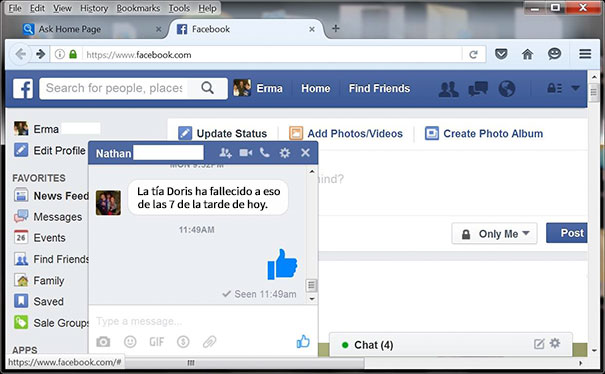
Task: Open the History menu
Action: [94, 8]
